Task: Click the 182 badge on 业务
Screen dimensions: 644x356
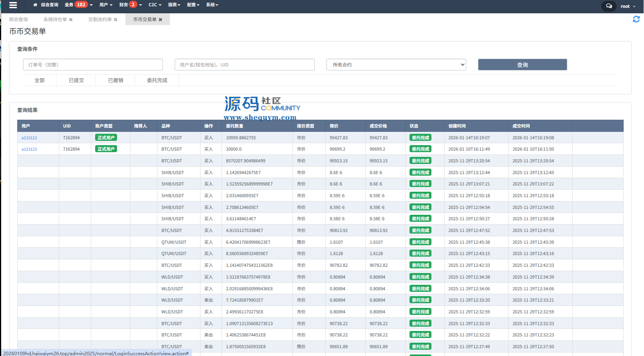Action: pyautogui.click(x=81, y=5)
